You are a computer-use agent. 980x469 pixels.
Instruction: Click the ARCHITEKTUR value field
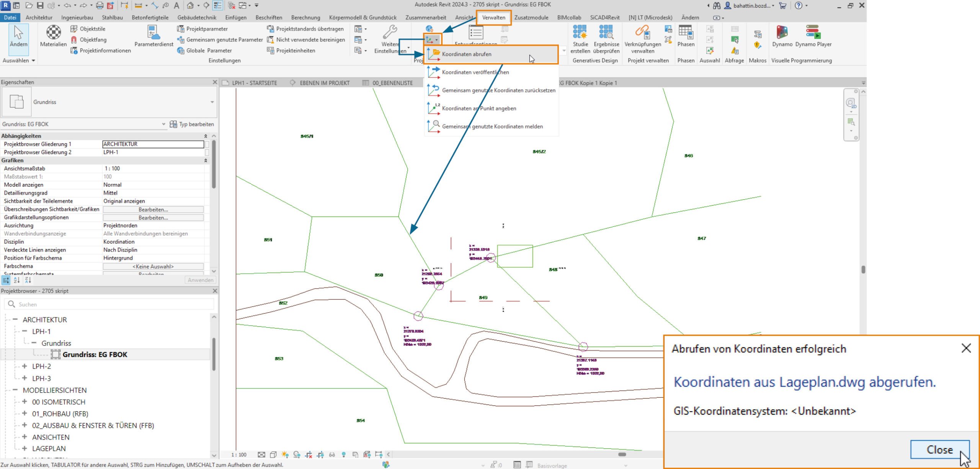[153, 144]
